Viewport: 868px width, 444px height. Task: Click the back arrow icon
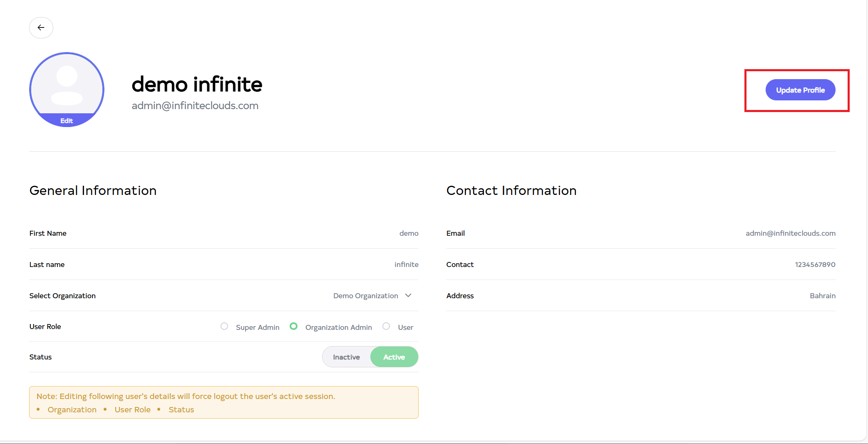[41, 27]
